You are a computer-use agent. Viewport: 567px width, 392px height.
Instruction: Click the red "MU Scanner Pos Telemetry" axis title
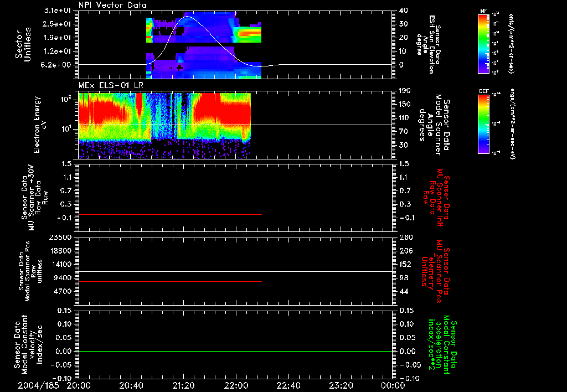point(436,271)
